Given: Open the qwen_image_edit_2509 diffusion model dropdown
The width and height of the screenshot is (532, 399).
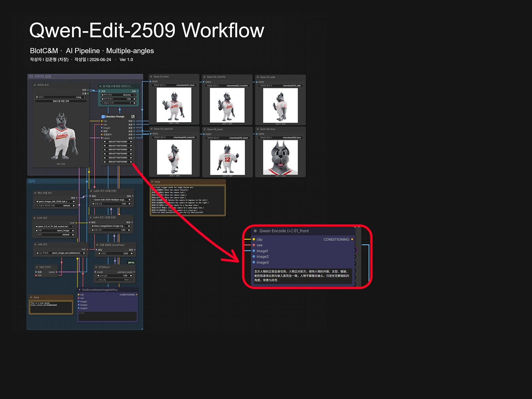Looking at the screenshot, I should click(56, 201).
